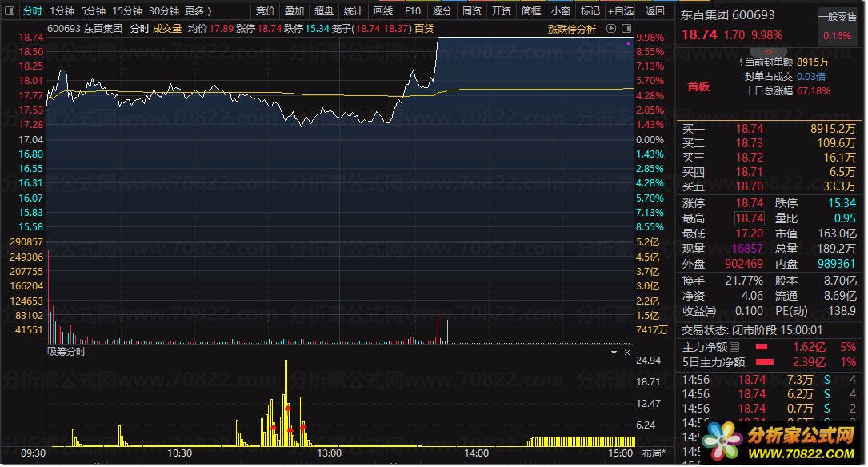The height and width of the screenshot is (467, 868).
Task: Click the red bar for 主力净额
Action: pyautogui.click(x=762, y=347)
